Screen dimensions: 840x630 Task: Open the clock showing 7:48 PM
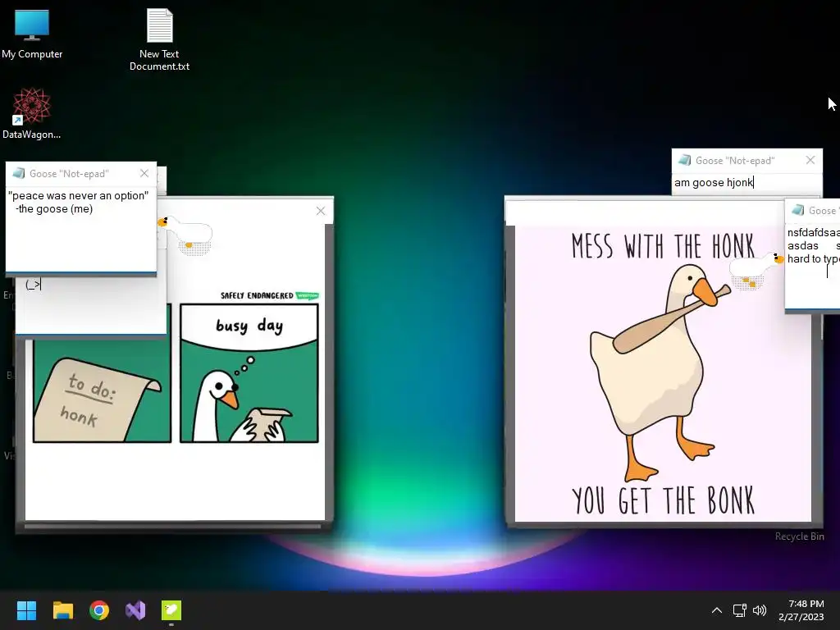801,610
